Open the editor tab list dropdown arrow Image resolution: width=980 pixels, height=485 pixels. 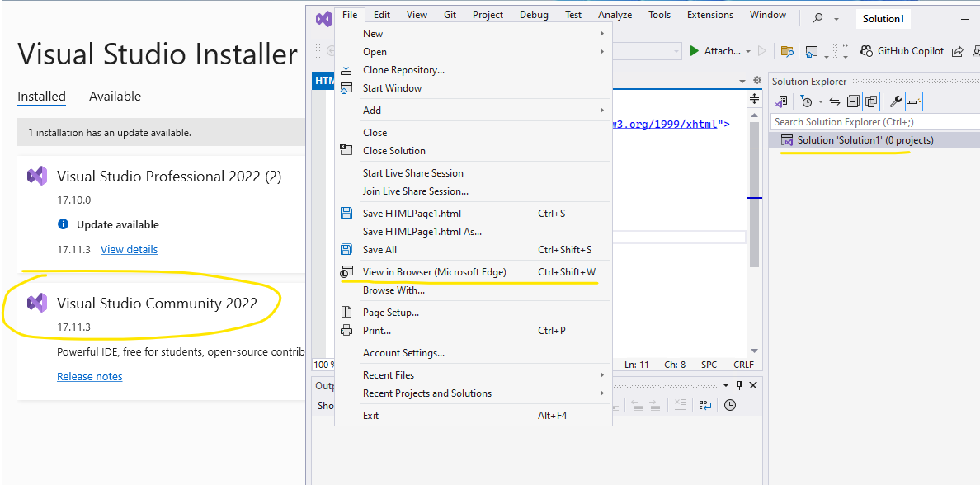pyautogui.click(x=742, y=81)
